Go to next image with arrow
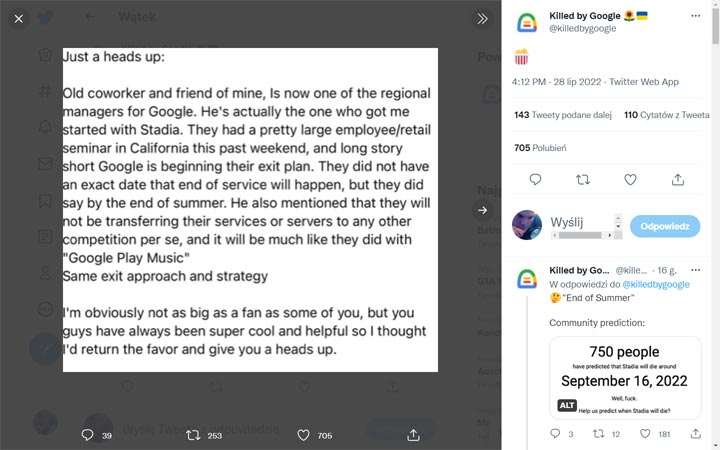Image resolution: width=720 pixels, height=450 pixels. click(x=482, y=210)
